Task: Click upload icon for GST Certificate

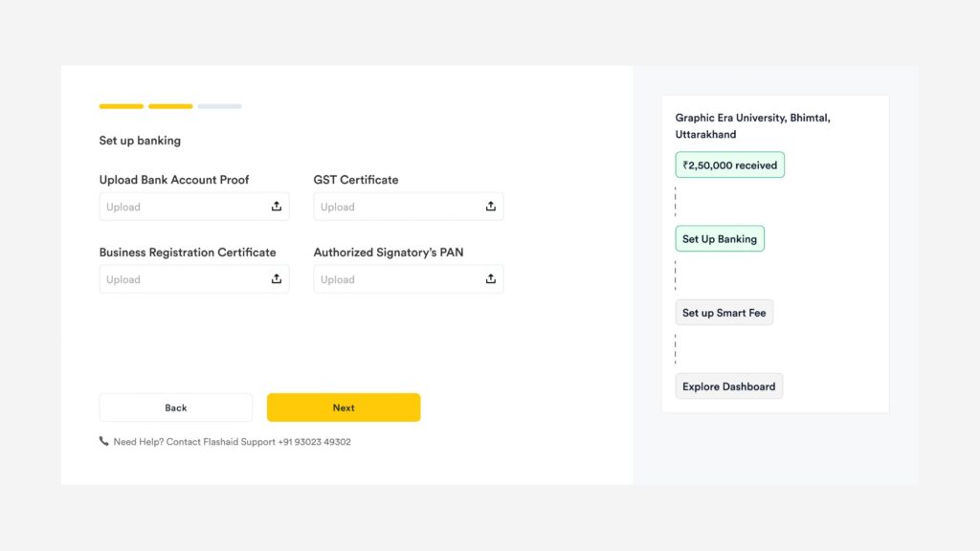Action: 491,207
